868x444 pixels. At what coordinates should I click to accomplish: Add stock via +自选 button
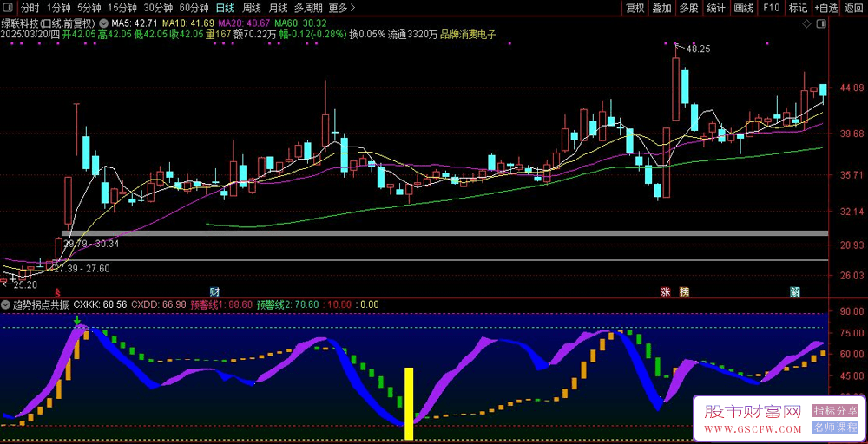pos(825,8)
